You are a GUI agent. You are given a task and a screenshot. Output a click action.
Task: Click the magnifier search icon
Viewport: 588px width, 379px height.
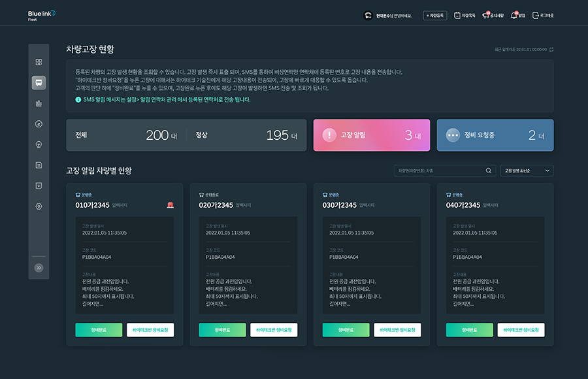click(488, 171)
